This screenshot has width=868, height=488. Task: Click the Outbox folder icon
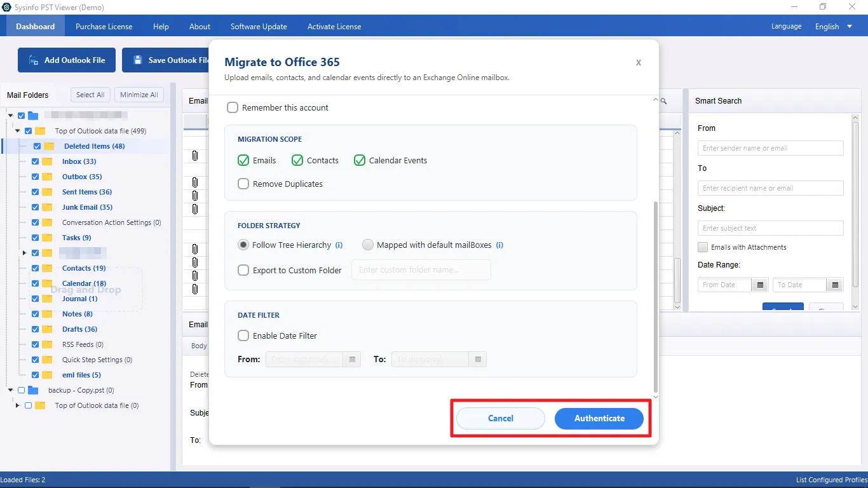[47, 177]
